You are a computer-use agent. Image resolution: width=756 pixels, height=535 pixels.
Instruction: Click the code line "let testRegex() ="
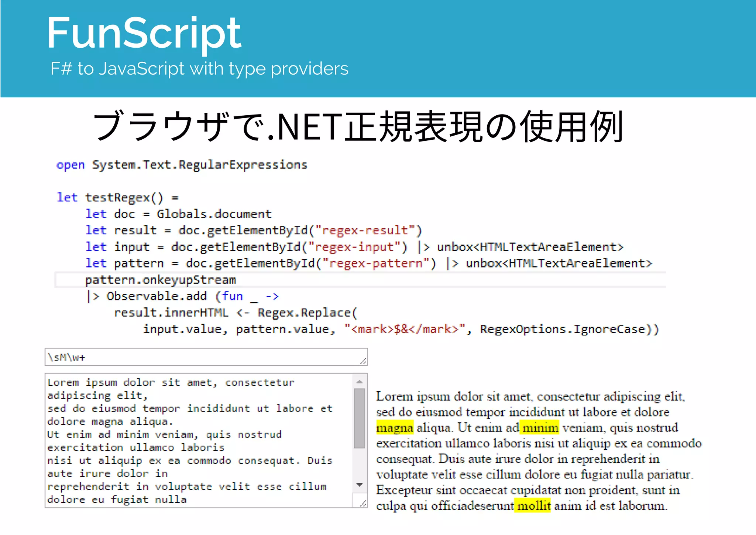117,198
